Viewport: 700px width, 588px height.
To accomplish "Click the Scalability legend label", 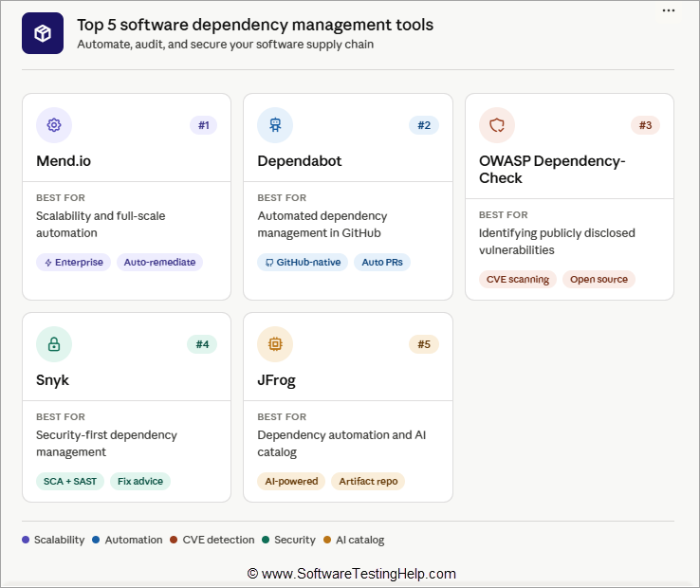I will [60, 540].
